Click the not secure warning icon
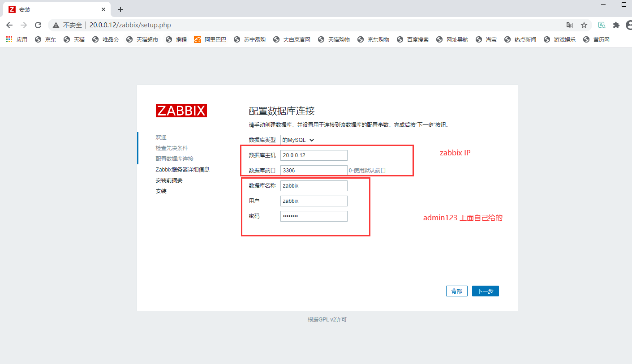 (56, 25)
